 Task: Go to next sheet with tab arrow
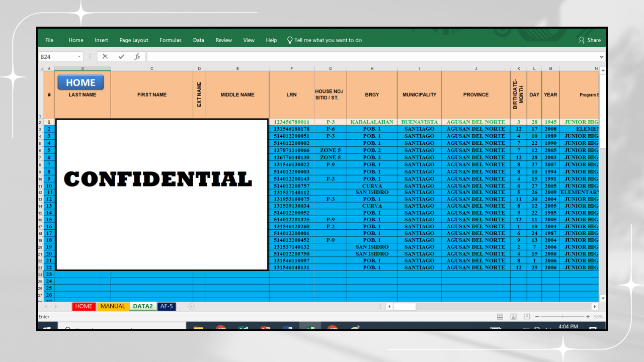coord(55,306)
